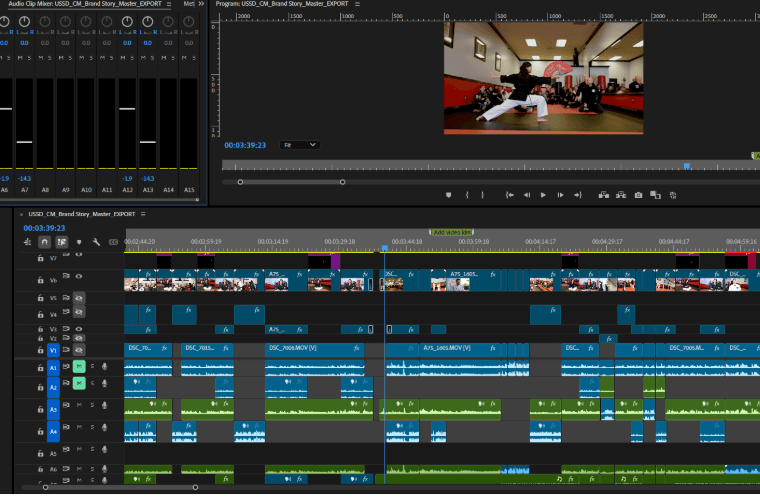Select USSD_CM_Brand Story timeline tab
The image size is (760, 500).
point(81,214)
